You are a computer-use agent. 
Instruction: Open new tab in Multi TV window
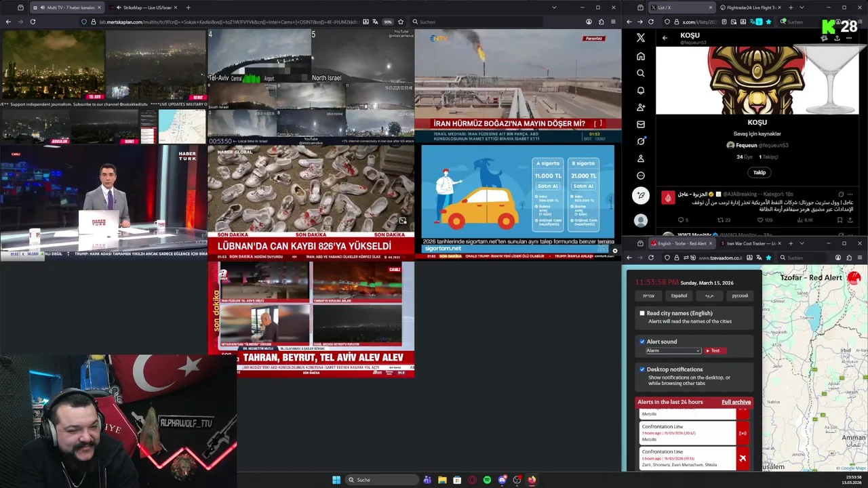pos(188,7)
